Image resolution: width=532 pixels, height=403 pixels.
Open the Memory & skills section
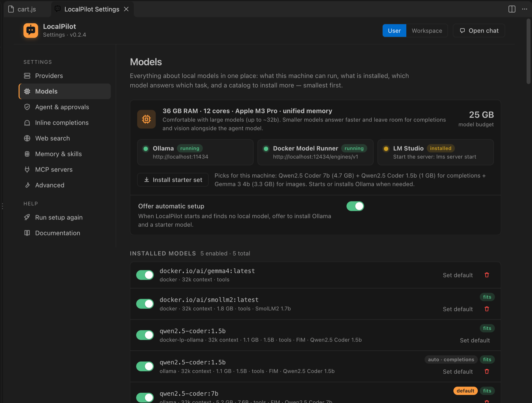65,154
